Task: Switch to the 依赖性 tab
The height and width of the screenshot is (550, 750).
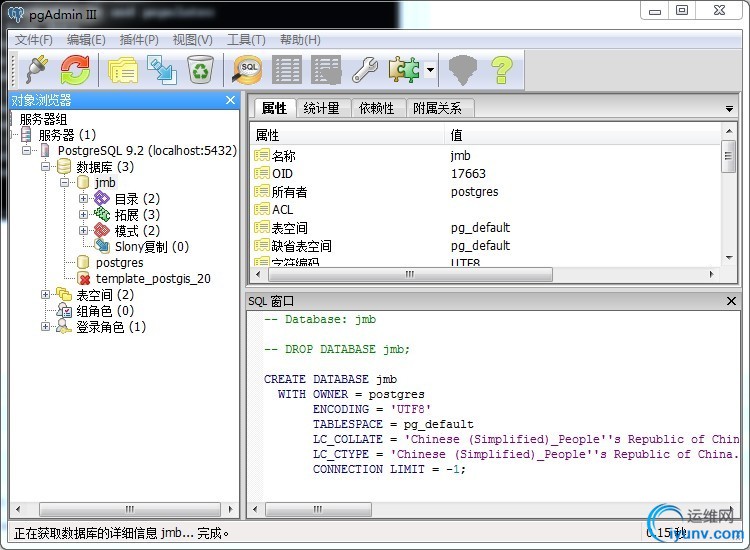Action: (376, 108)
